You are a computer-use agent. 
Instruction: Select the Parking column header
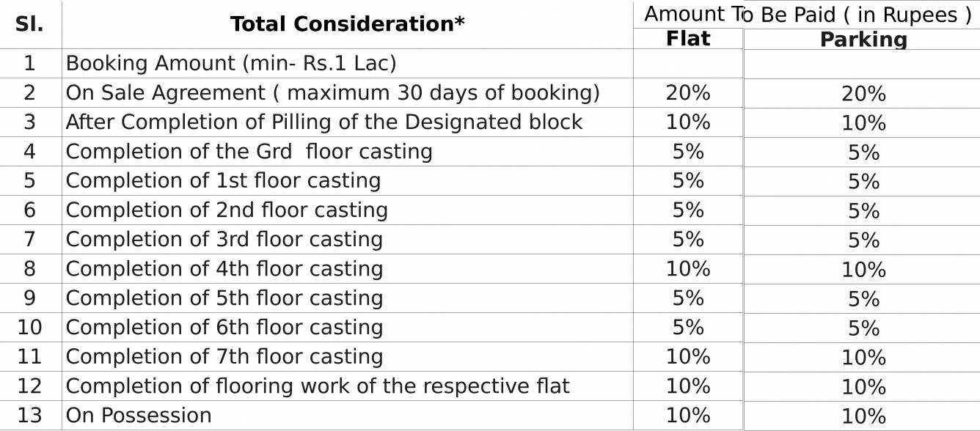[863, 40]
